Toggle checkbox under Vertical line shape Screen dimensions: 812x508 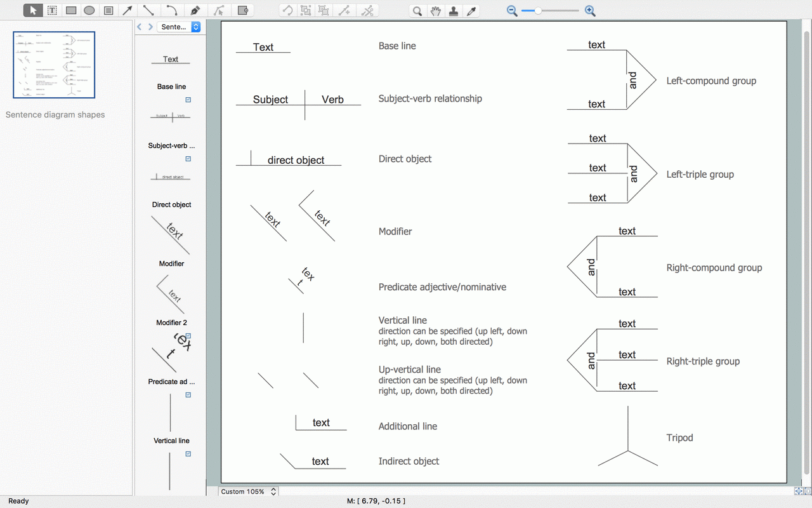coord(188,454)
